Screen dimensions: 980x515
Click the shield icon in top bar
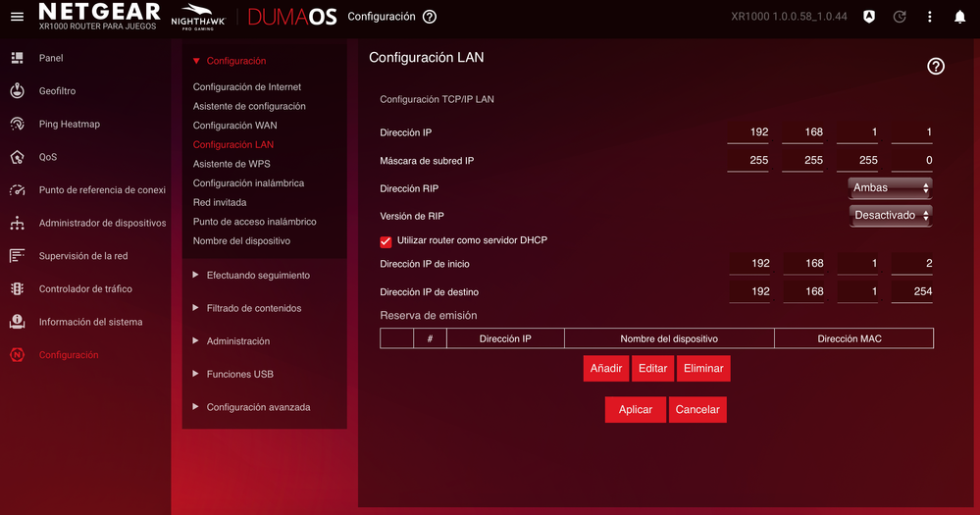[x=869, y=17]
